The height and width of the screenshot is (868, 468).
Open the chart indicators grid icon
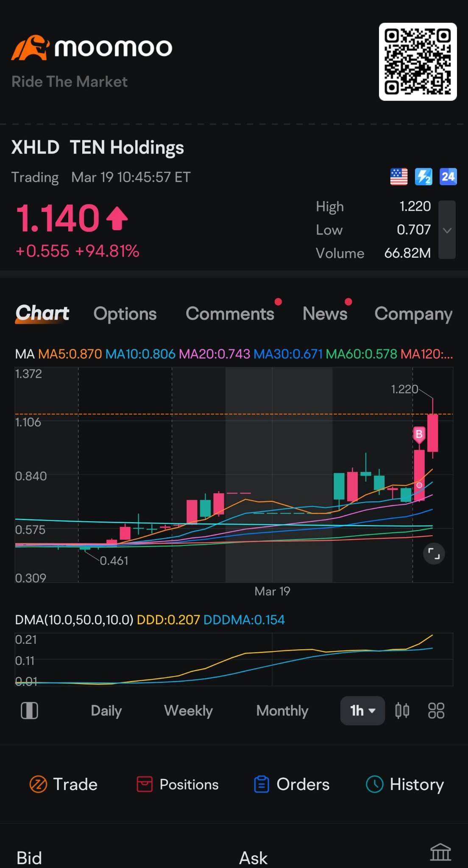[436, 711]
